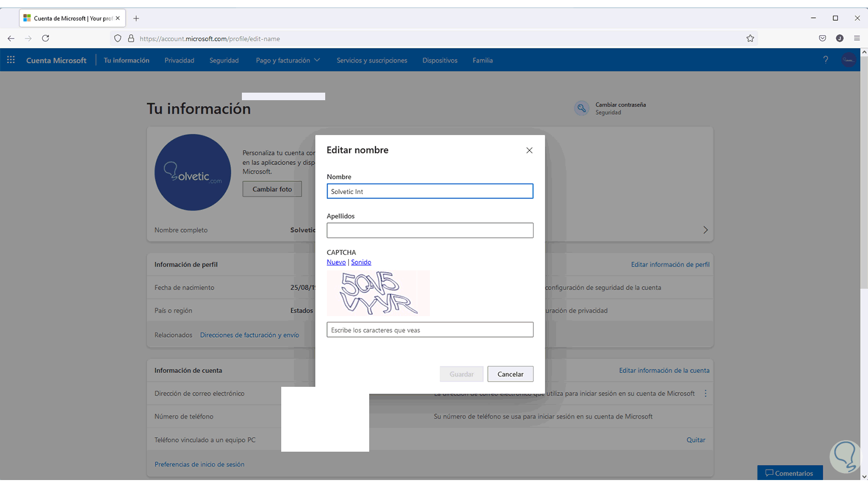868x487 pixels.
Task: Click the Cuenta Microsoft home link
Action: (x=56, y=60)
